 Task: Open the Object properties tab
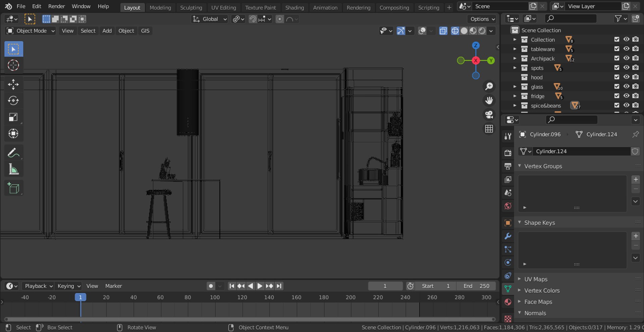click(x=508, y=223)
